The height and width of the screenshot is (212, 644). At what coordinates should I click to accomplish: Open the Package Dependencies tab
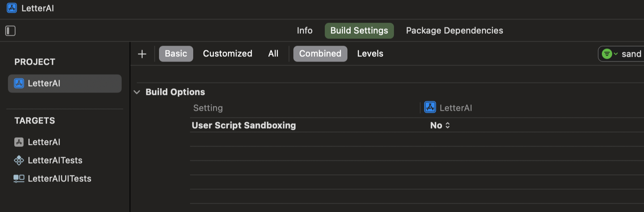(454, 31)
